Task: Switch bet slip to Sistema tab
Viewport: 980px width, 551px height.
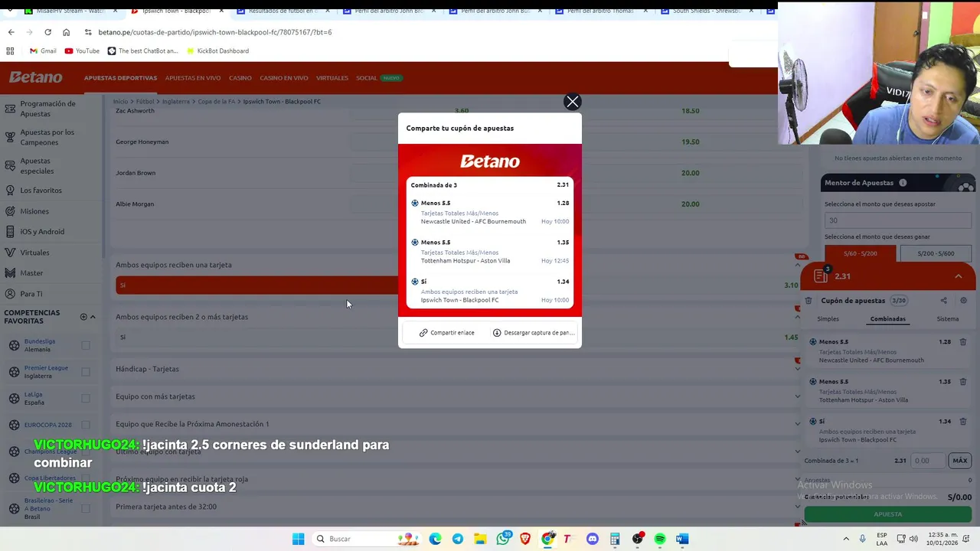Action: click(x=947, y=319)
